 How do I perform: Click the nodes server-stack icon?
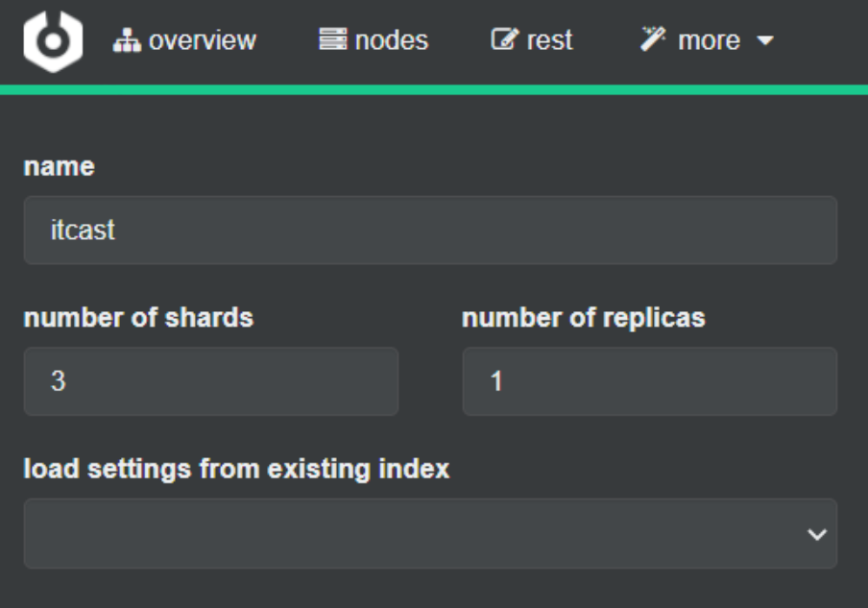333,40
